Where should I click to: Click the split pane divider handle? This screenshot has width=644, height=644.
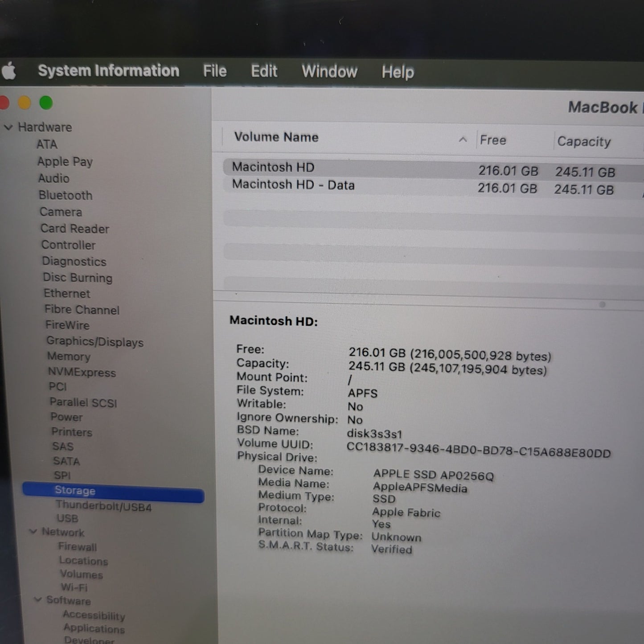(x=602, y=304)
